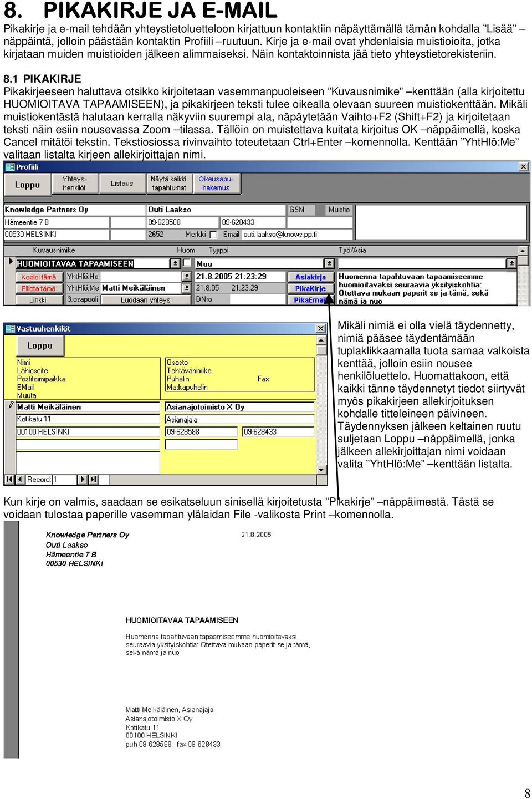
Task: Click the Profiili window title icon
Action: [x=10, y=167]
